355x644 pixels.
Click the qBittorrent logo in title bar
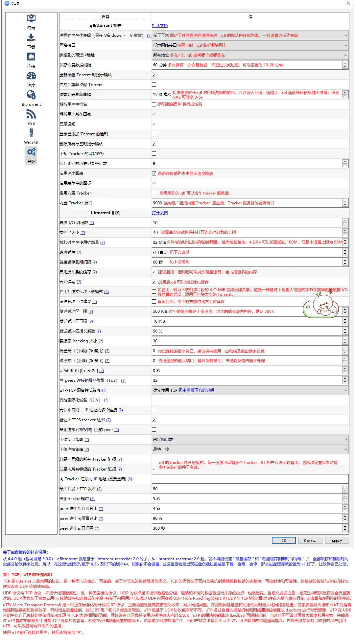[x=7, y=3]
